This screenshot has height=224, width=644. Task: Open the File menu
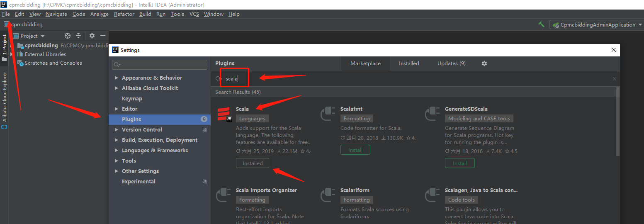6,14
